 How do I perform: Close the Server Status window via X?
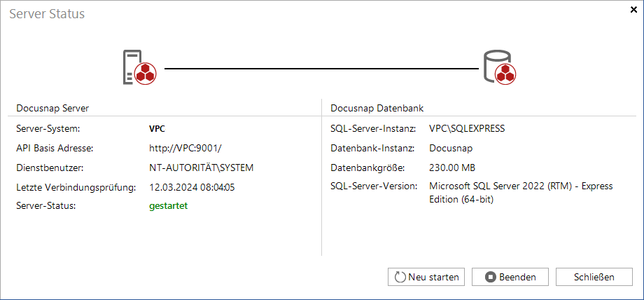(x=633, y=10)
